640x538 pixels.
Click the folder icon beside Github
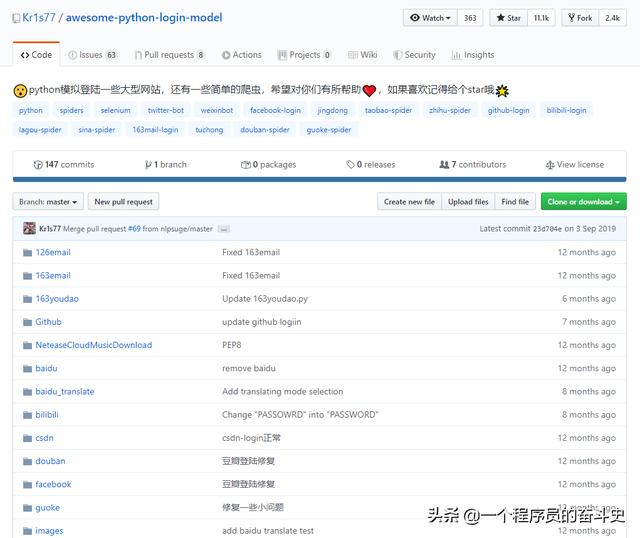point(27,322)
